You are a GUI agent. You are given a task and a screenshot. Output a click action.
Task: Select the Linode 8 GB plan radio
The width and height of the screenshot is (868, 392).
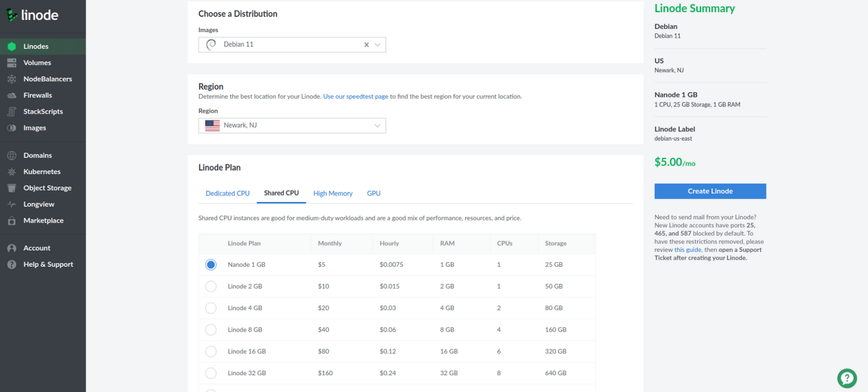pos(211,330)
